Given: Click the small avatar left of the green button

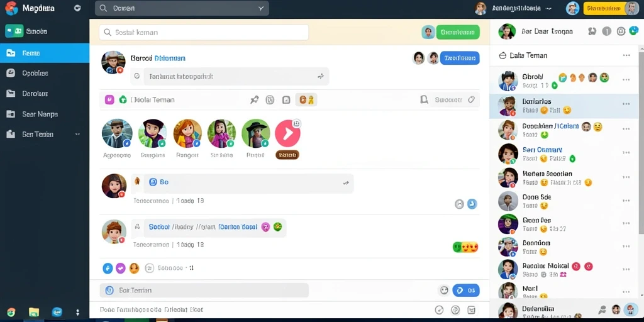Looking at the screenshot, I should pyautogui.click(x=428, y=32).
